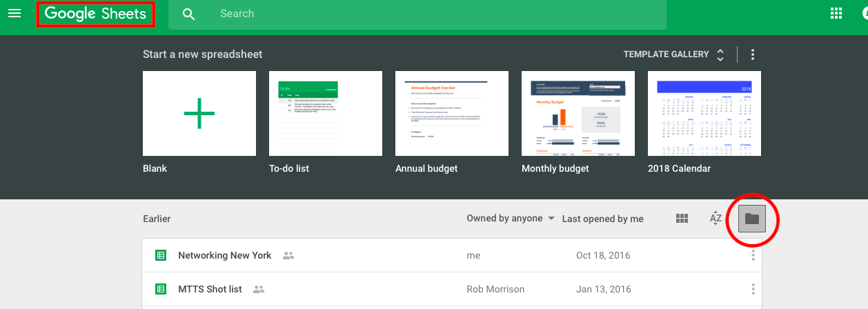
Task: Click the Oct 18, 2016 date
Action: point(603,255)
